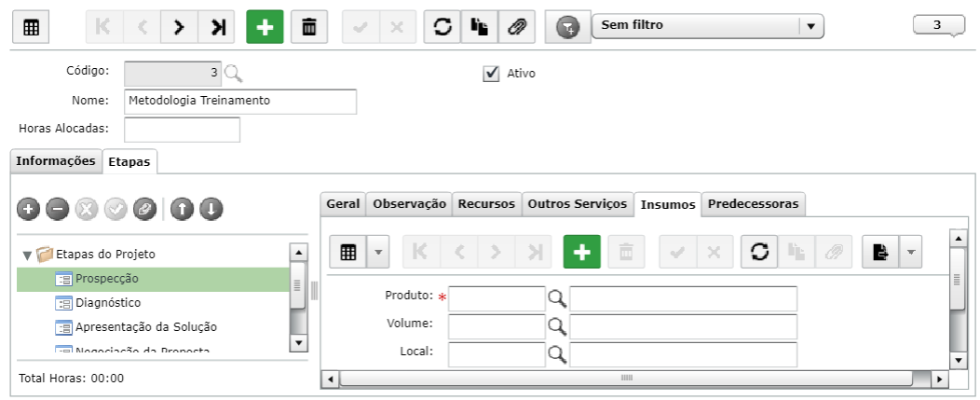Click the Local code field
The width and height of the screenshot is (980, 400).
click(x=497, y=355)
